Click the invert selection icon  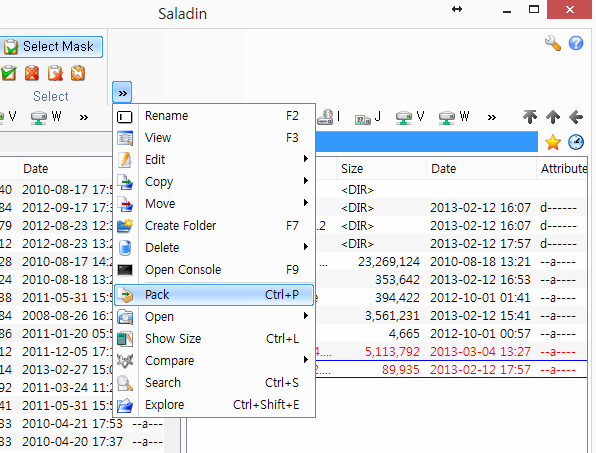[x=78, y=73]
